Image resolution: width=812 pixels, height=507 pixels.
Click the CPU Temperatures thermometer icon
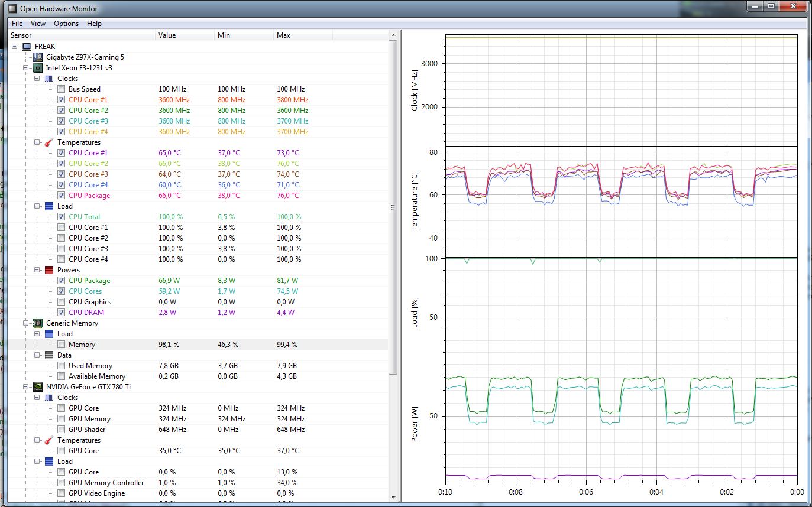49,142
